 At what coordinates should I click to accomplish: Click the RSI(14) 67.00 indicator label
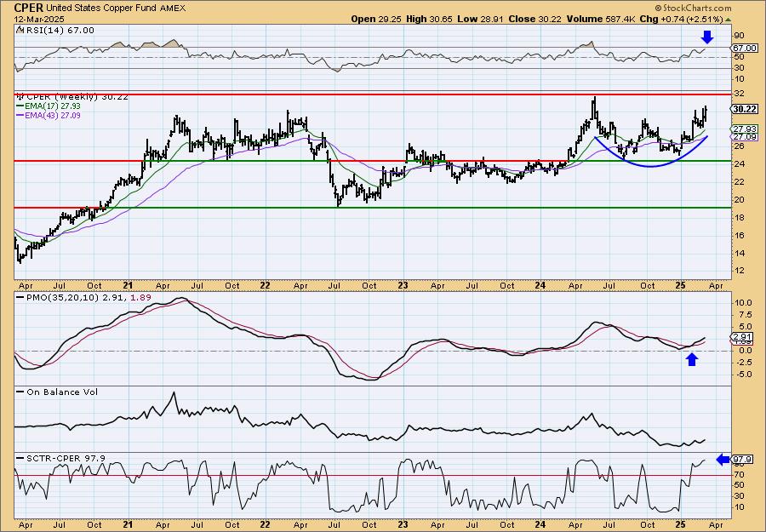(60, 31)
